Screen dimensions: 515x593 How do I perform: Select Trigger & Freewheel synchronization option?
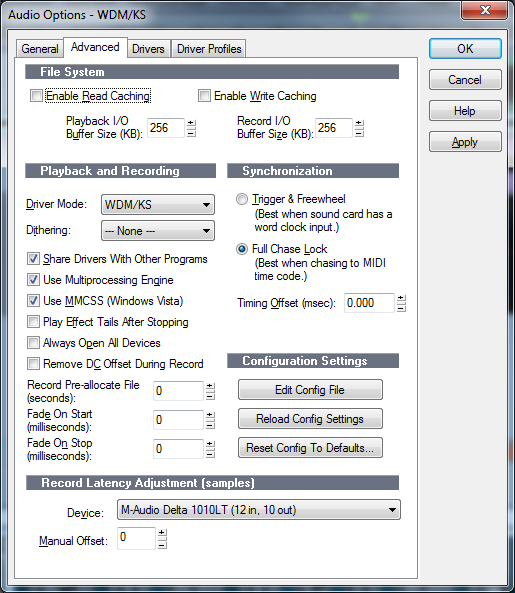point(242,199)
